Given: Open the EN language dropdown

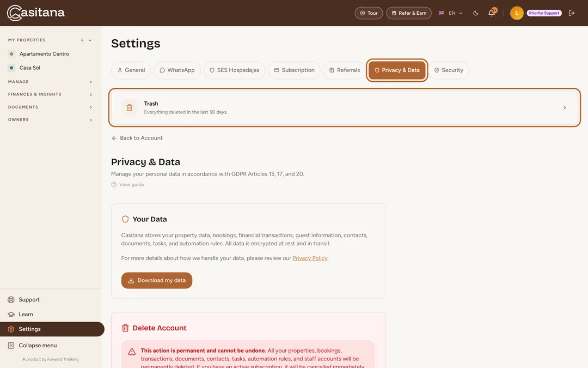Looking at the screenshot, I should (451, 13).
